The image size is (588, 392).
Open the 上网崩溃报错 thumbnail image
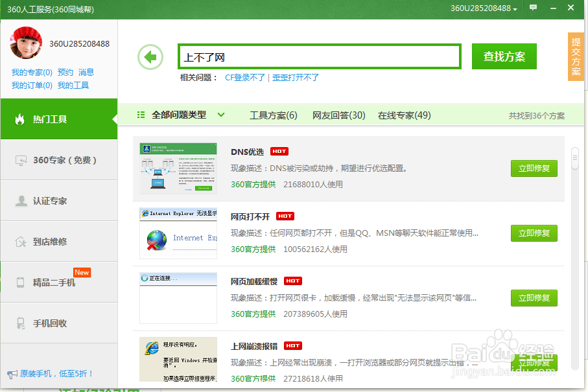click(178, 360)
